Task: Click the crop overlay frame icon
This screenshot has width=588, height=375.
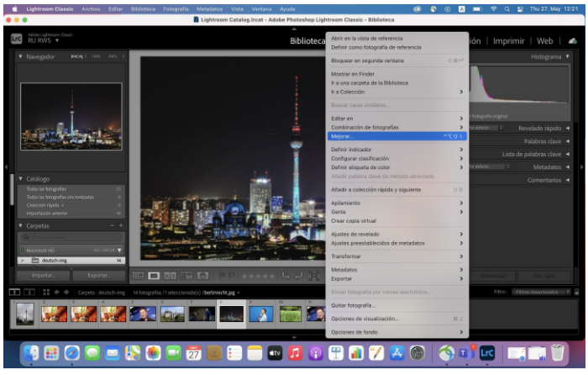Action: [x=314, y=276]
